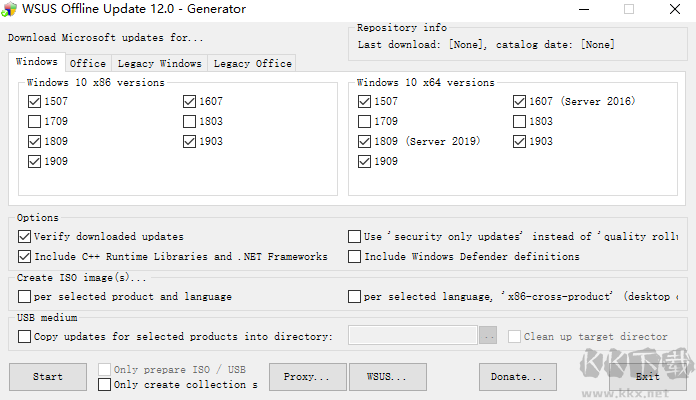This screenshot has width=696, height=400.
Task: Select the Windows tab
Action: (x=37, y=62)
